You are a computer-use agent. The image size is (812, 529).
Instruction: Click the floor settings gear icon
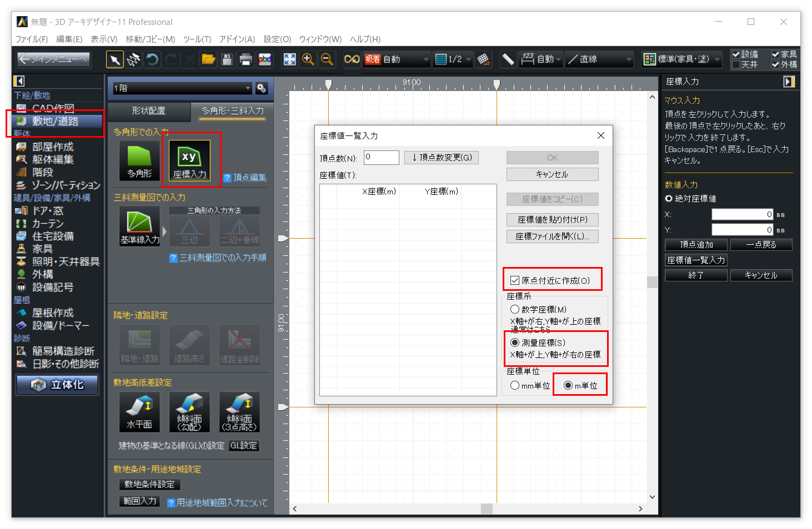point(262,88)
